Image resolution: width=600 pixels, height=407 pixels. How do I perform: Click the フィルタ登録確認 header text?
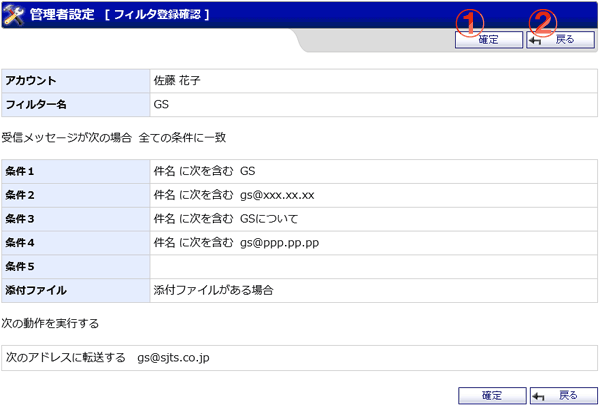pyautogui.click(x=157, y=15)
